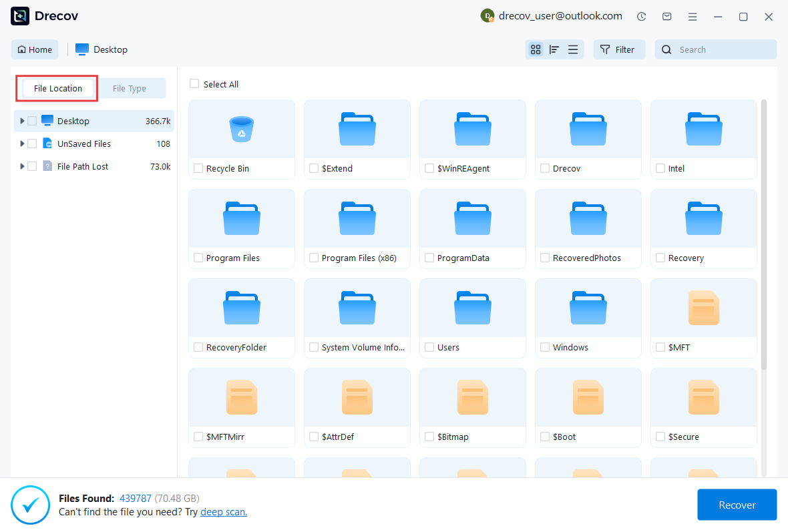Switch to the File Type tab
The image size is (788, 532).
130,87
